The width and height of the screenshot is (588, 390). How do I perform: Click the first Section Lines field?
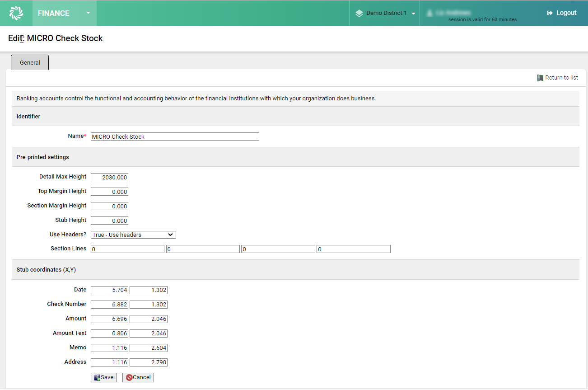[x=127, y=249]
